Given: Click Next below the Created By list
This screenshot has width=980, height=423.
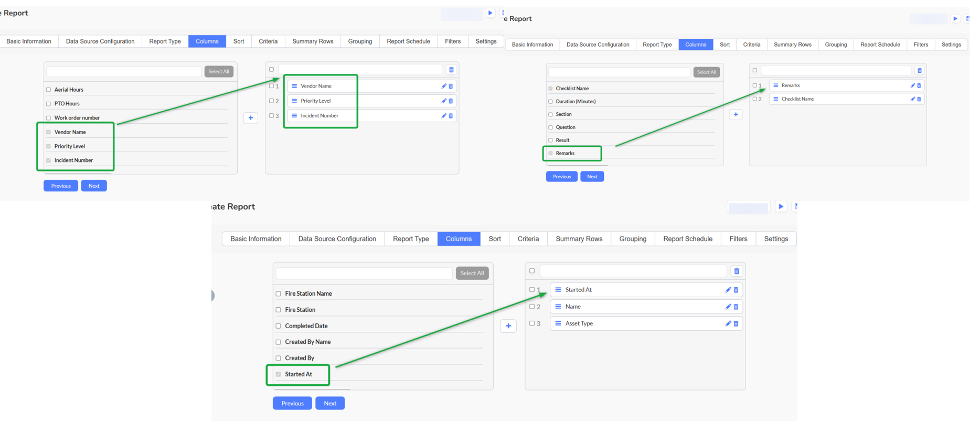Looking at the screenshot, I should tap(330, 403).
